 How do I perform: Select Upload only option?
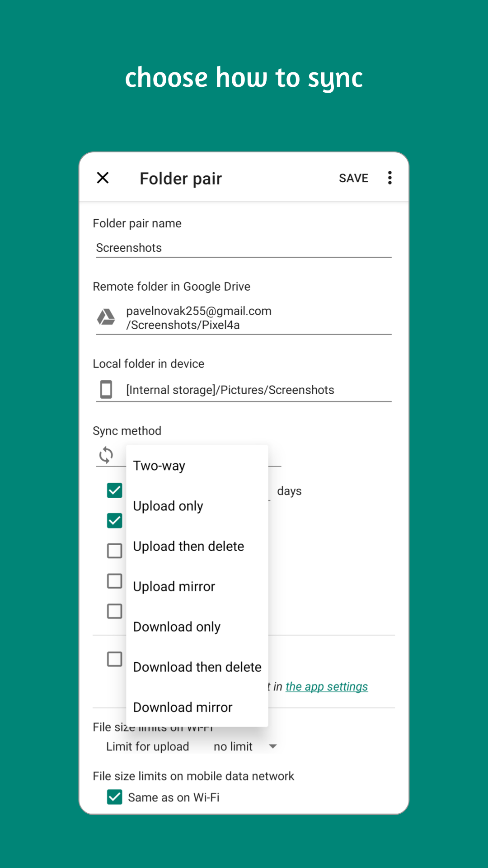click(197, 506)
